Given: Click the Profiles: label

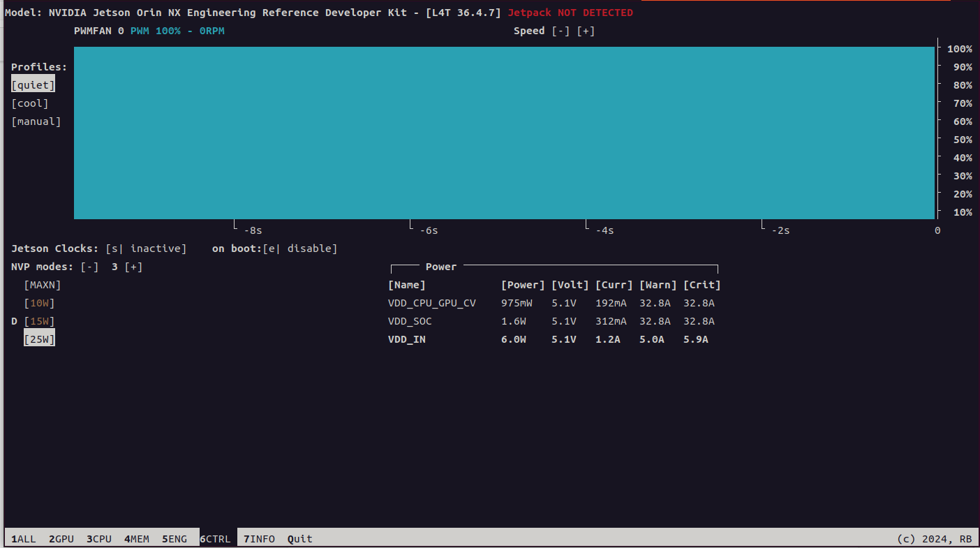Looking at the screenshot, I should click(39, 67).
